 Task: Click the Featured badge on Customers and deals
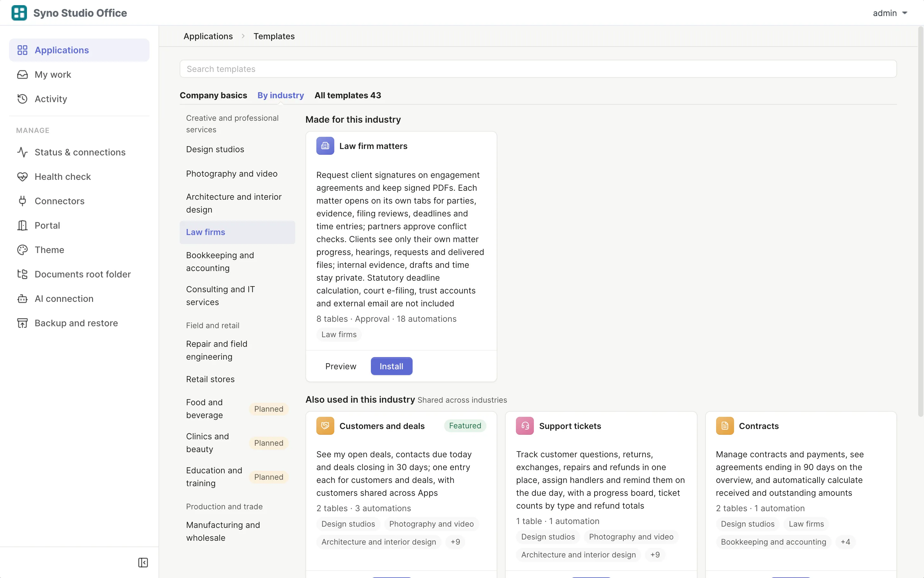click(x=465, y=426)
